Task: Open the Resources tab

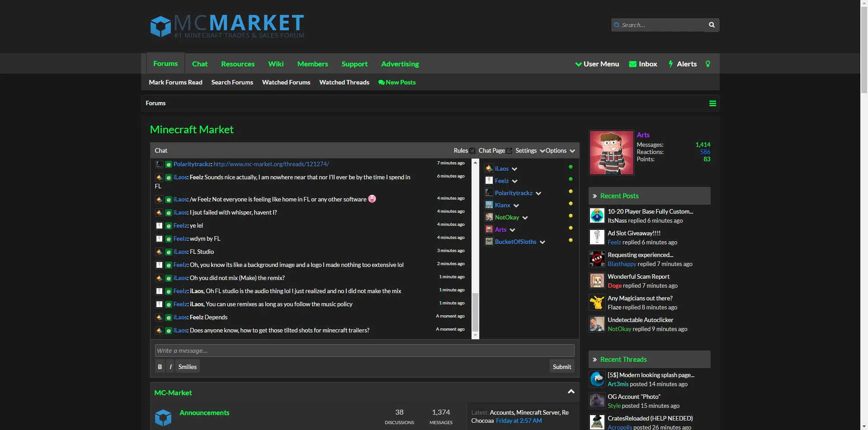Action: click(238, 64)
